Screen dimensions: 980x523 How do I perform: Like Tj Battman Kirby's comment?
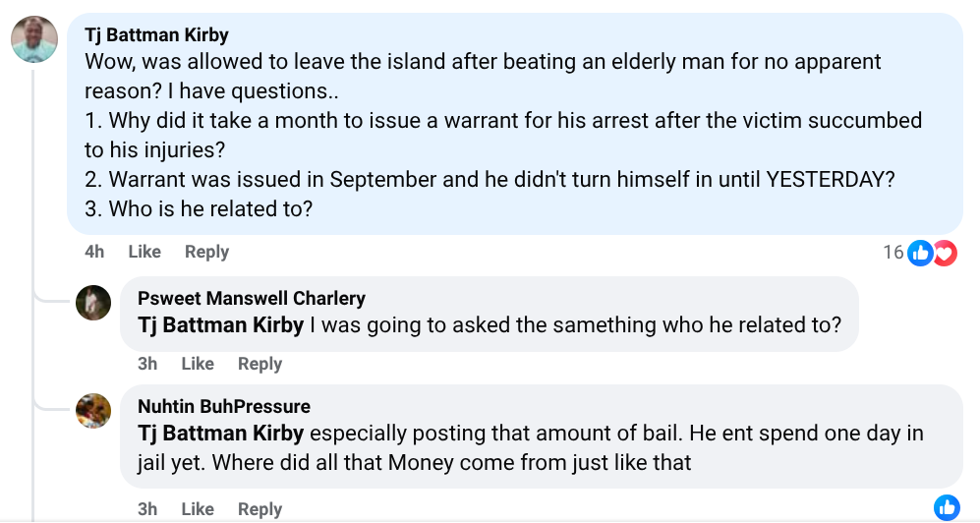click(x=144, y=252)
